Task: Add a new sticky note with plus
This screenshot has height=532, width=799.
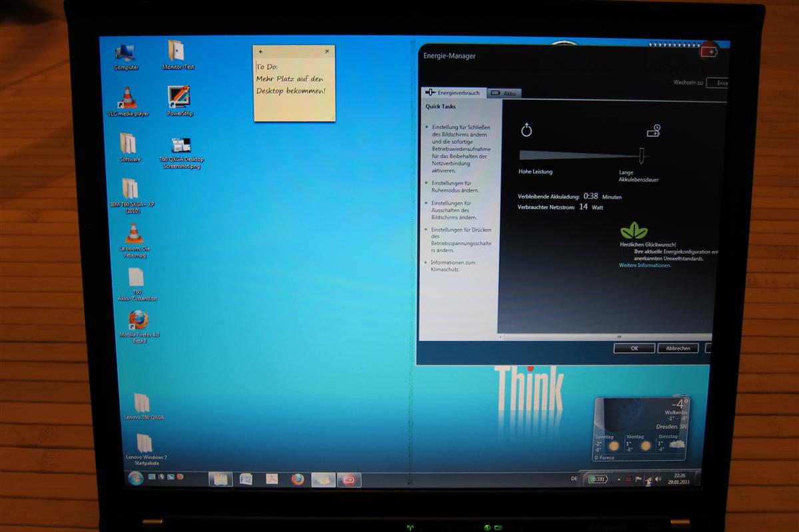Action: 260,51
